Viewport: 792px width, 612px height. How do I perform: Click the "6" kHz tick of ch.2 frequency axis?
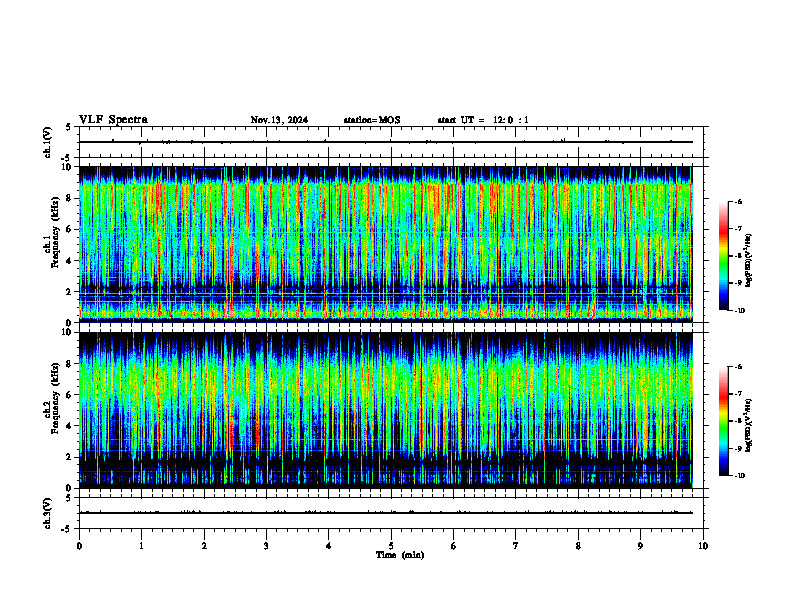[70, 395]
